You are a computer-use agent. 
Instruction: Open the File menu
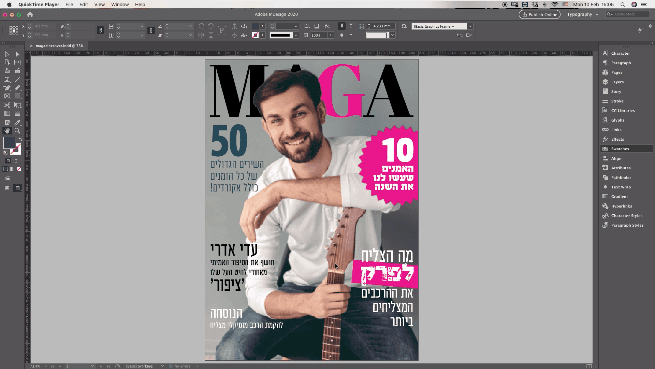(69, 4)
